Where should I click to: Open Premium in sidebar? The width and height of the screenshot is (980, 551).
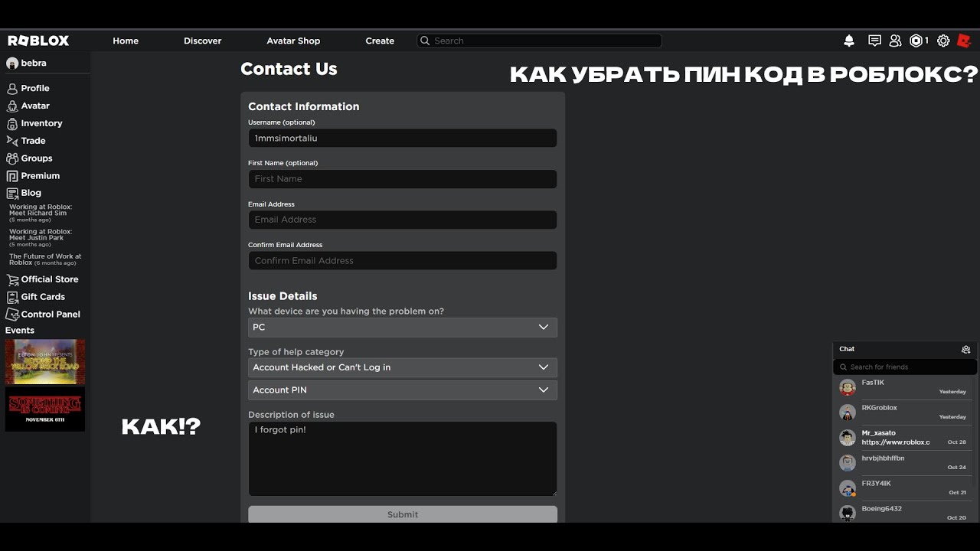click(x=41, y=176)
